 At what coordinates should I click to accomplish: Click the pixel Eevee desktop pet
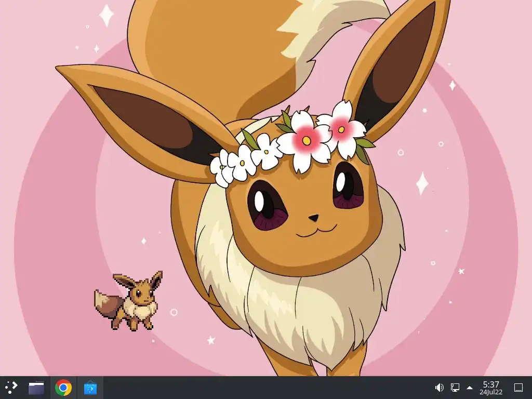[129, 301]
